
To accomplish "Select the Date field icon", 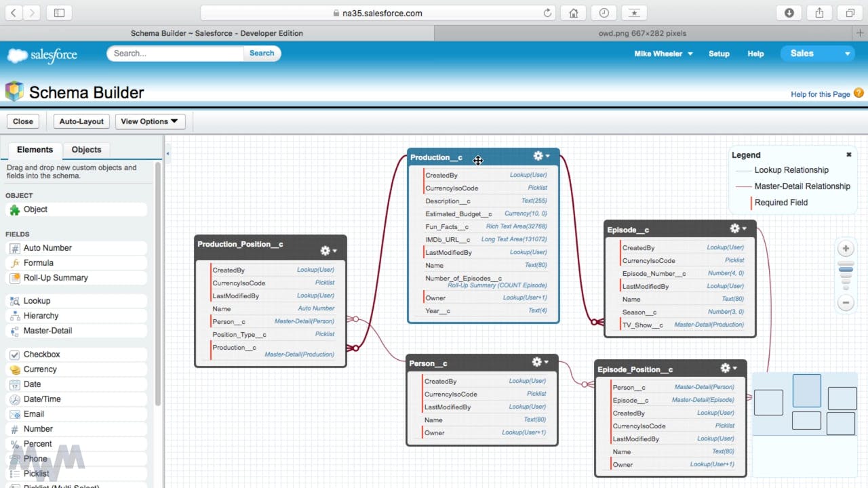I will 14,384.
